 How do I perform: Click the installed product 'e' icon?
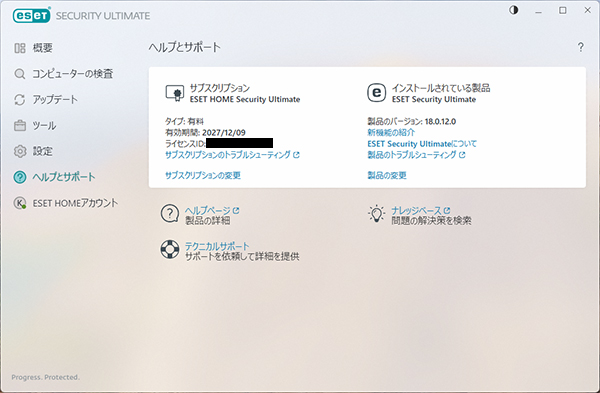377,93
